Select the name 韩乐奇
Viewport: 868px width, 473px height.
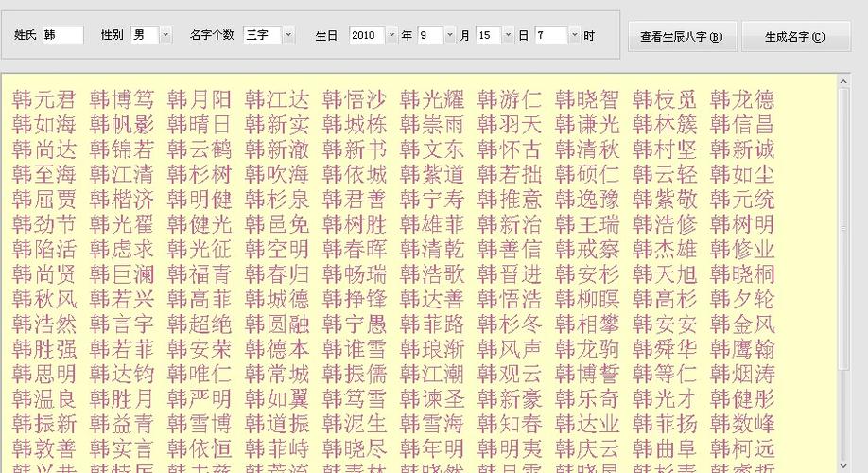(587, 399)
